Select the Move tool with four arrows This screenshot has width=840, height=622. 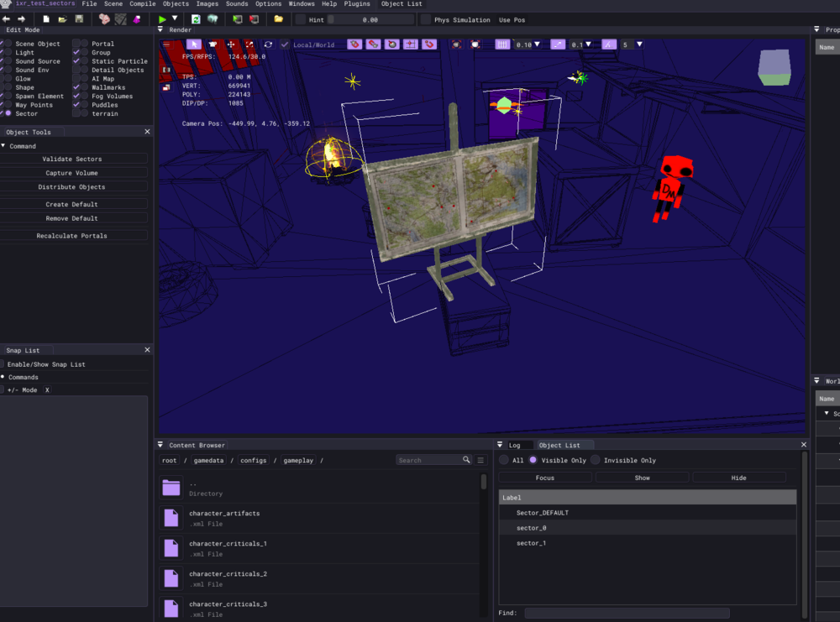pyautogui.click(x=231, y=44)
